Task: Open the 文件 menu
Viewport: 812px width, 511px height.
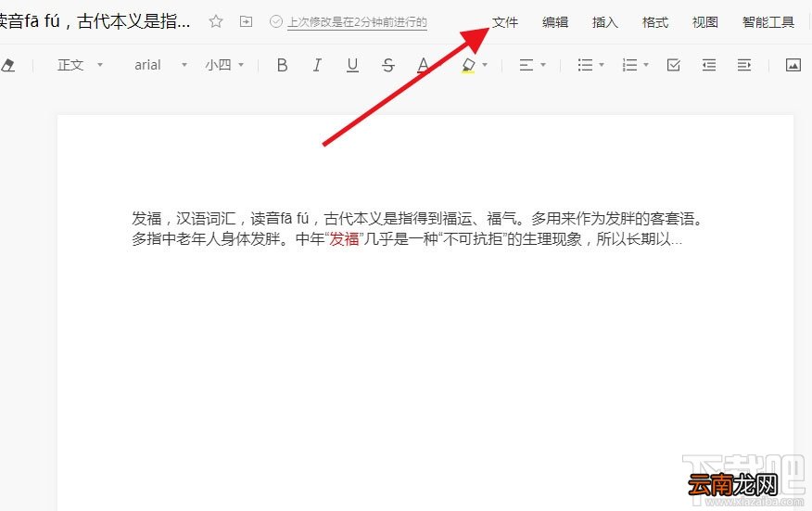Action: (505, 22)
